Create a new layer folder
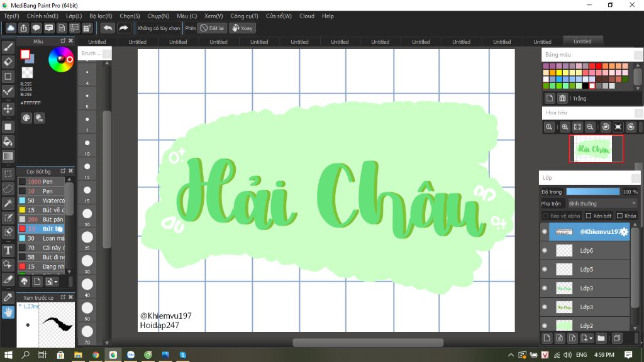This screenshot has width=644, height=362. point(601,338)
